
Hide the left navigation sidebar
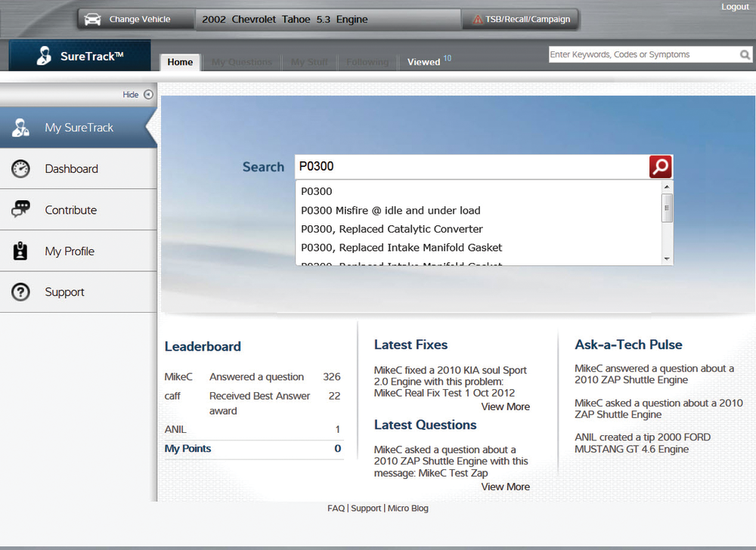click(x=136, y=94)
